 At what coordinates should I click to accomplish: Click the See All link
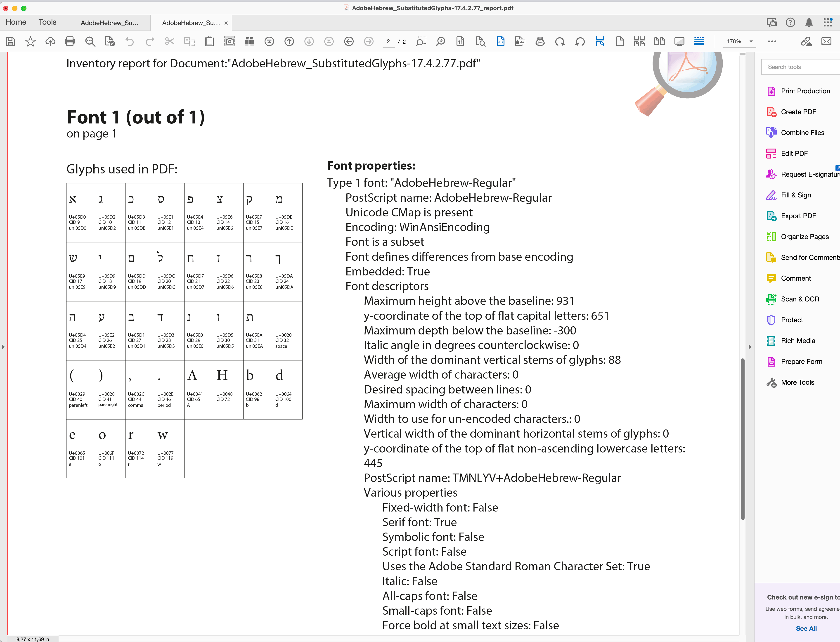coord(806,629)
